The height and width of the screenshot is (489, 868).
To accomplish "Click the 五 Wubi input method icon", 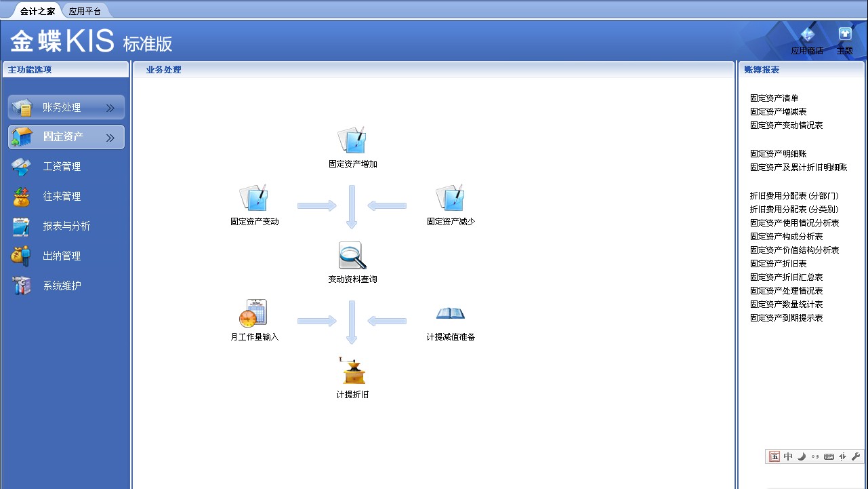I will pos(774,456).
